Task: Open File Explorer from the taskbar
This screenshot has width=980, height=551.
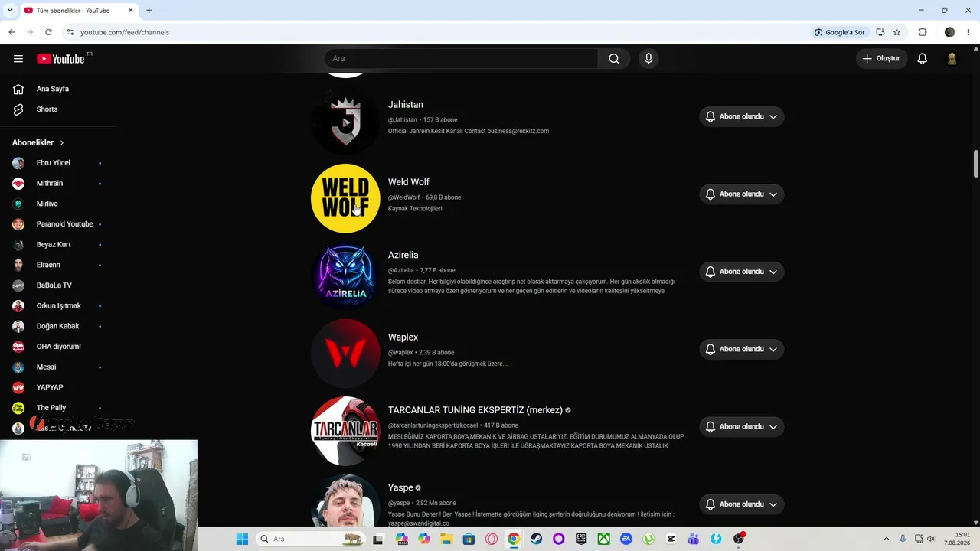Action: click(x=446, y=539)
